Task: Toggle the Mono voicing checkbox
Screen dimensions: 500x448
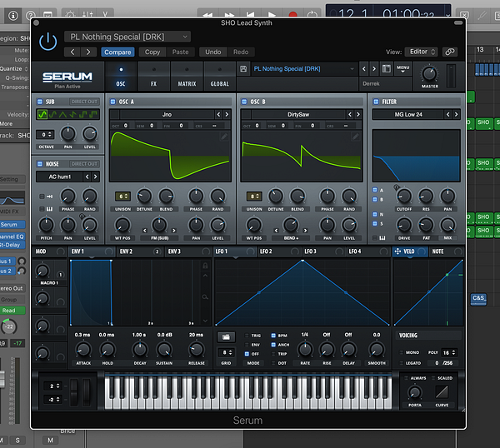Action: click(403, 353)
